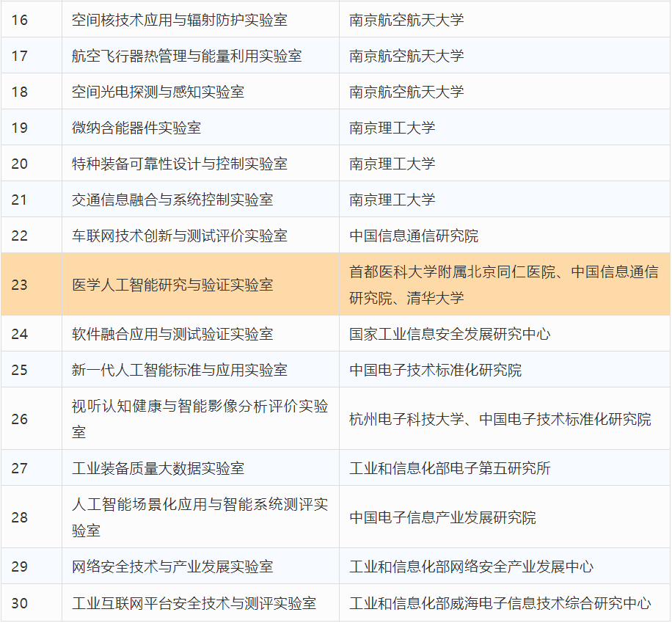Select lab name "工业互联网平台安全技术与测评实验室"
Screen dimensions: 672x623
tap(194, 603)
